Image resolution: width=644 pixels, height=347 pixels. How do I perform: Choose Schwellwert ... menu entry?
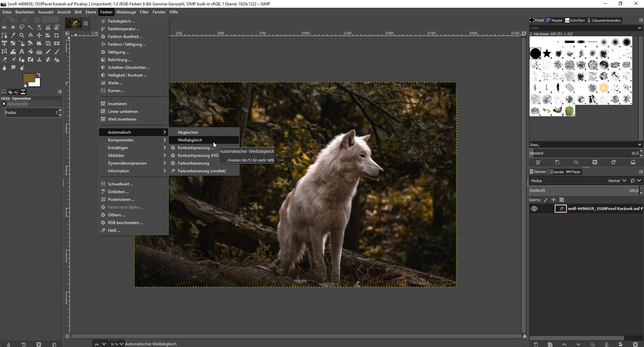(x=134, y=184)
